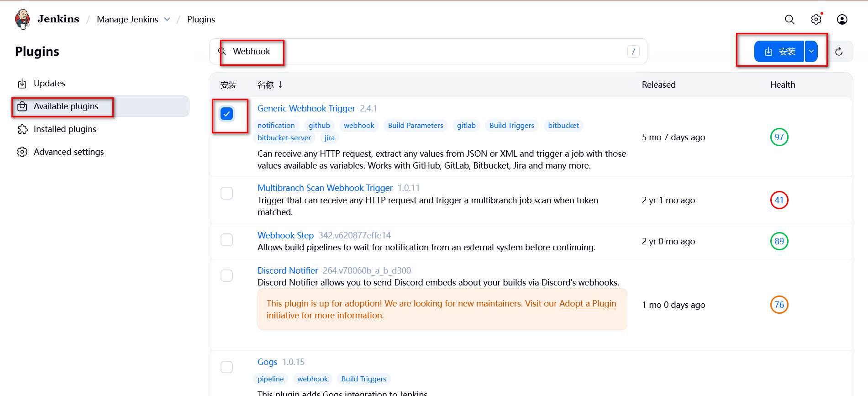Click the Advanced settings gear icon

click(x=22, y=152)
